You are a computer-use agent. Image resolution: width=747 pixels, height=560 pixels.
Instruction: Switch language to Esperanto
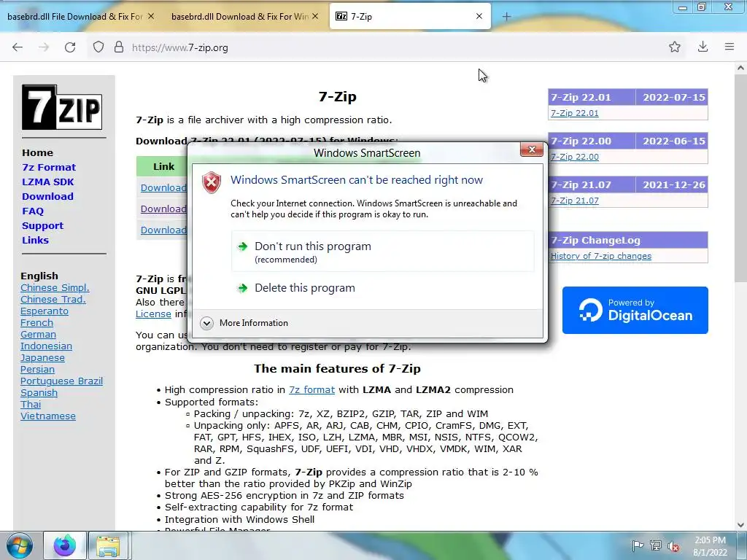(44, 311)
